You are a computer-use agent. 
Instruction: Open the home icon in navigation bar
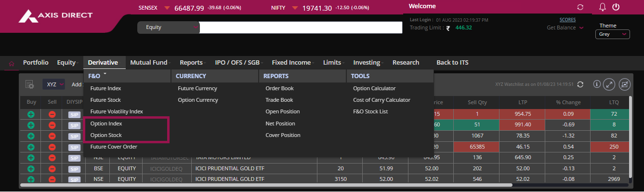pos(12,63)
